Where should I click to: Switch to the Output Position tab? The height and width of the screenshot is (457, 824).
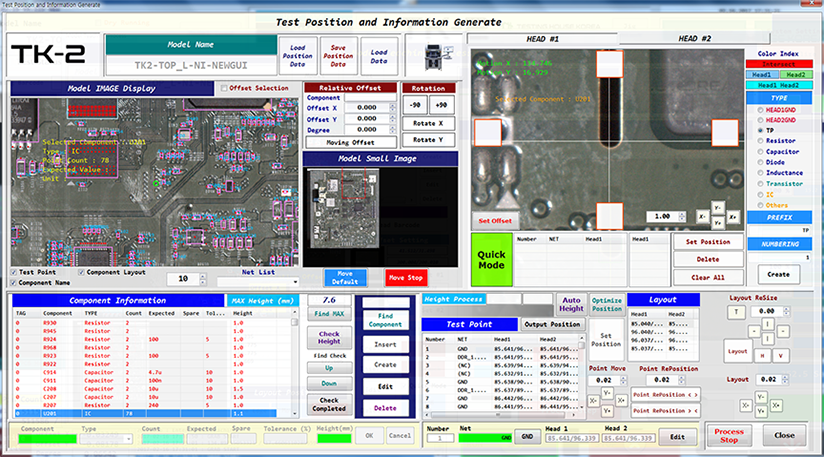(552, 324)
